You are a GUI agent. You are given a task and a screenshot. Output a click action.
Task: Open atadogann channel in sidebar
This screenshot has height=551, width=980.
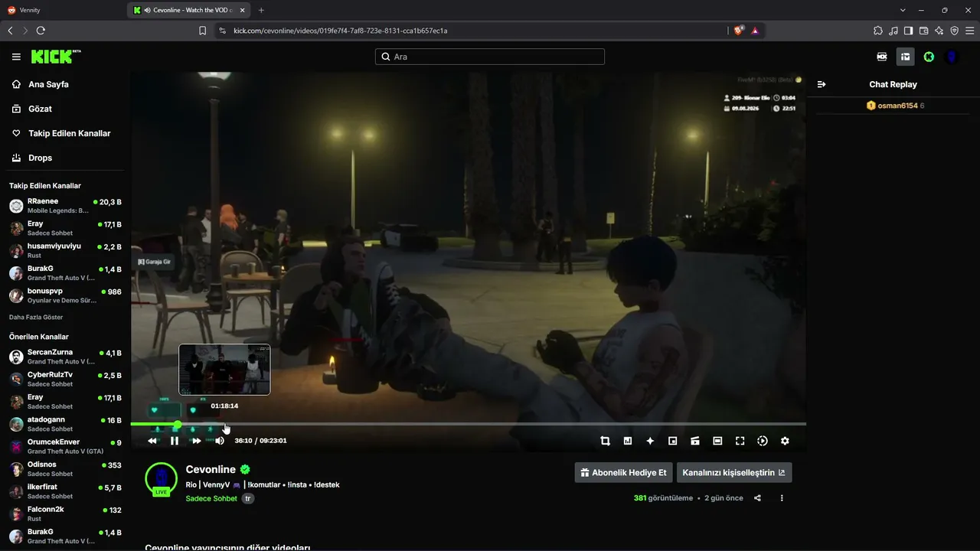coord(65,424)
